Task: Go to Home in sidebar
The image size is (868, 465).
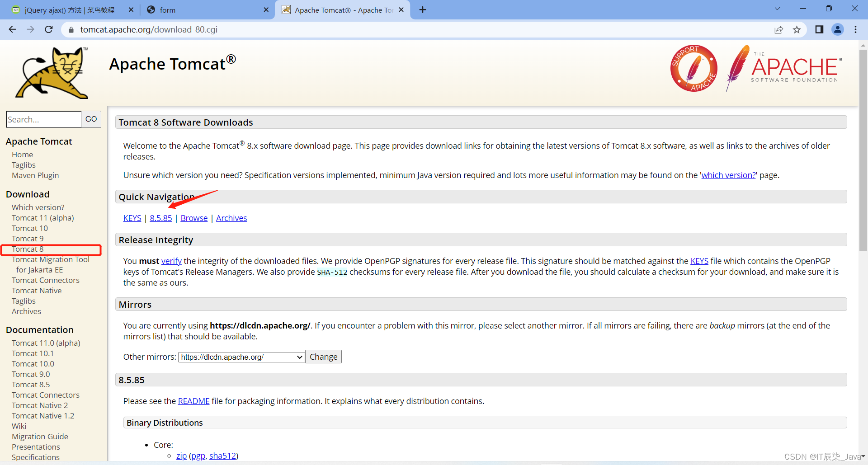Action: pos(22,155)
